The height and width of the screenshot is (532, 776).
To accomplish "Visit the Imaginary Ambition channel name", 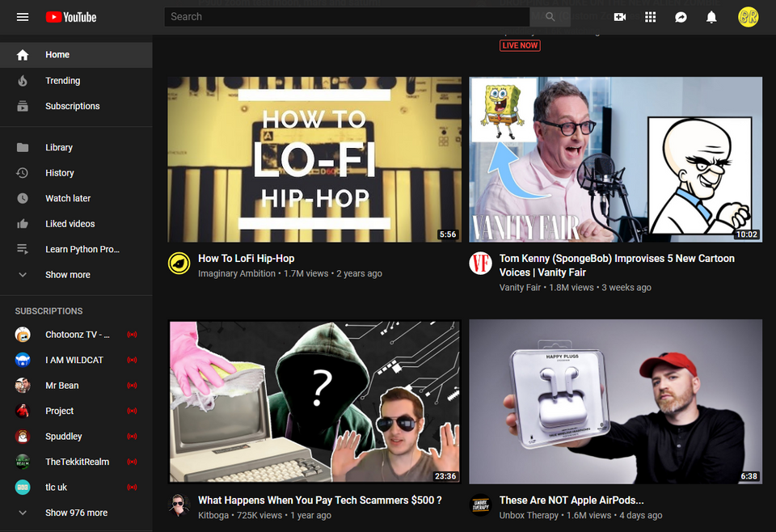I will pos(237,273).
